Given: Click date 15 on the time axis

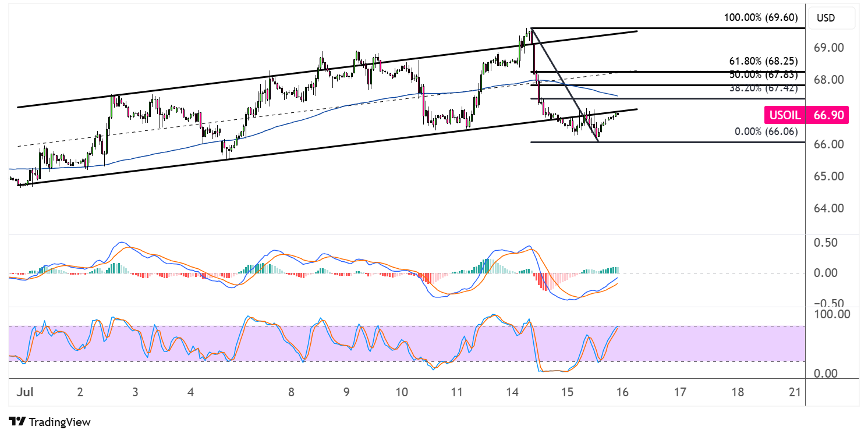Looking at the screenshot, I should tap(567, 392).
